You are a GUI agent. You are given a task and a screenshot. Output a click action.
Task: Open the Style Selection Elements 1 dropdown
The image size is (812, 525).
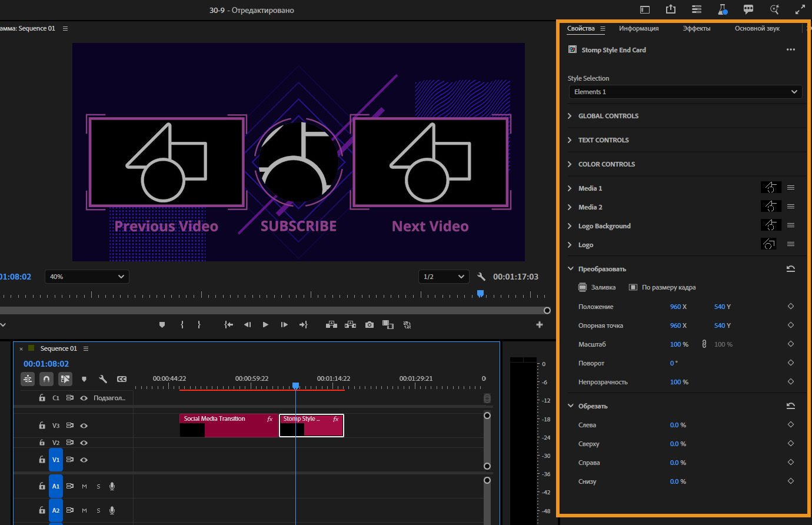coord(685,92)
